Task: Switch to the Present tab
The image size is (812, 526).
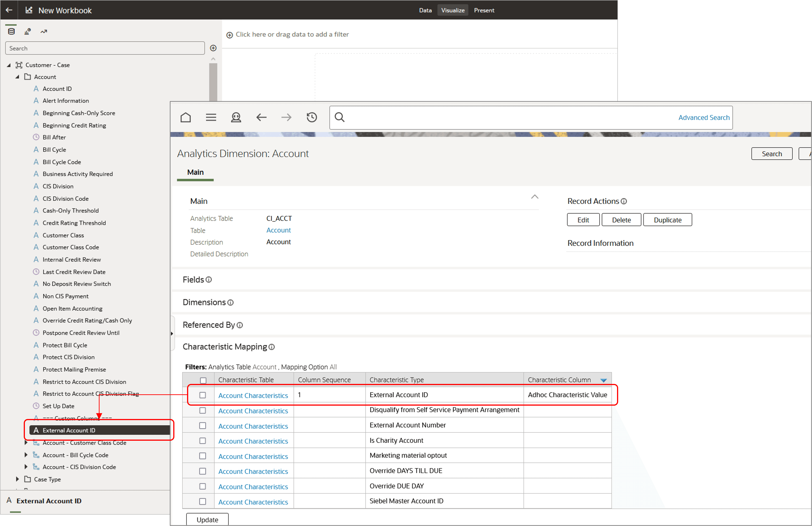Action: click(484, 10)
